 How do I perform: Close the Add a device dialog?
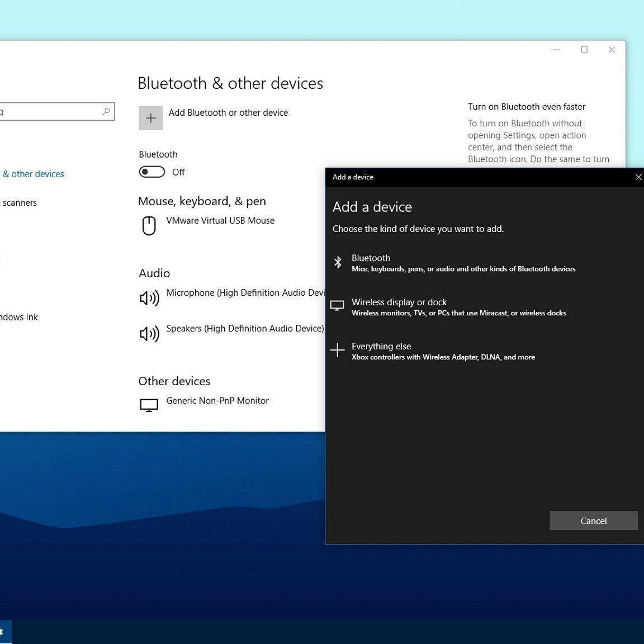638,177
